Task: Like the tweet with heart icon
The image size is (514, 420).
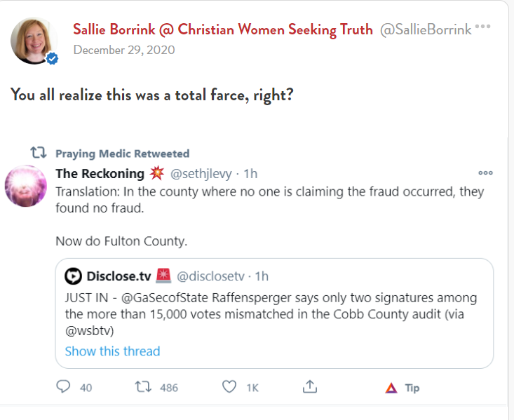Action: pyautogui.click(x=229, y=387)
